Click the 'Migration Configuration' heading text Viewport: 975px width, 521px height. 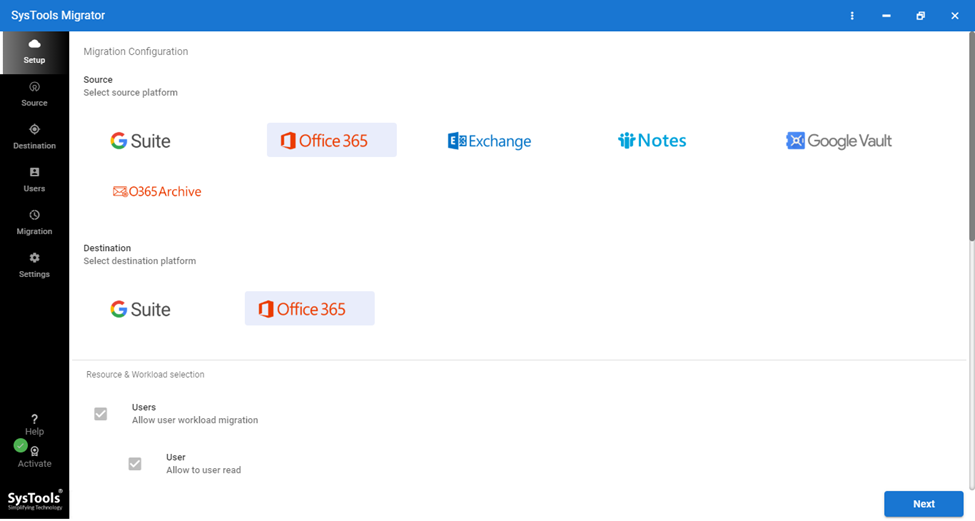[136, 52]
